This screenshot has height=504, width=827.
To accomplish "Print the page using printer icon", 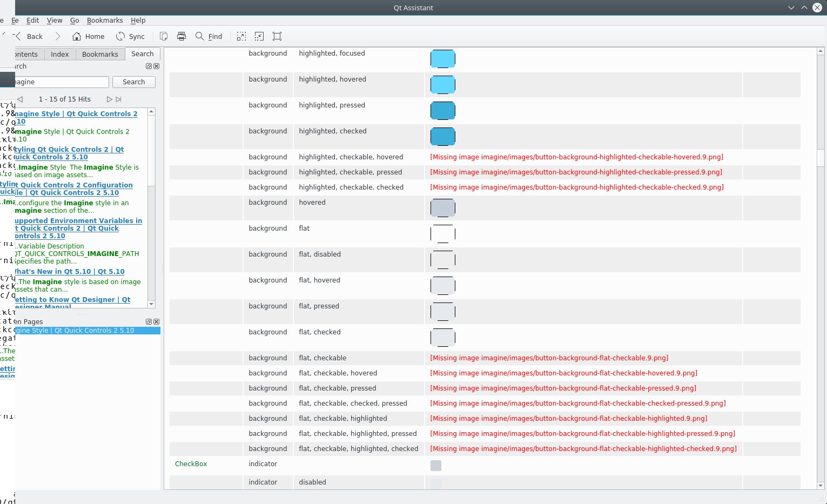I will [x=181, y=36].
